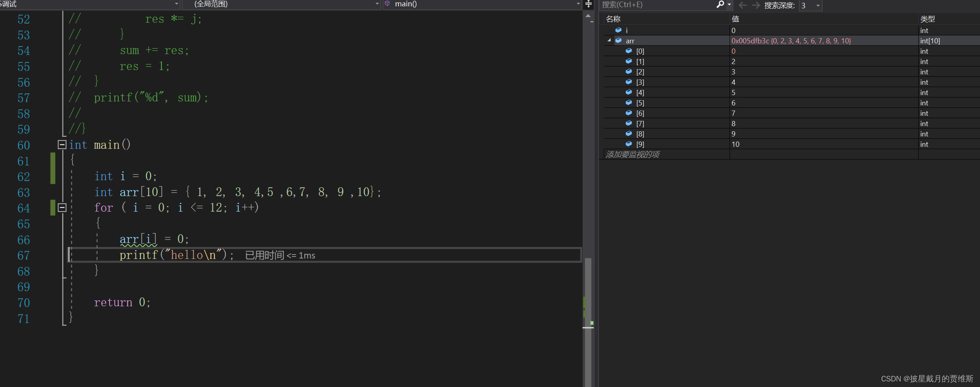Click the for loop header line
The width and height of the screenshot is (980, 387).
coord(176,208)
